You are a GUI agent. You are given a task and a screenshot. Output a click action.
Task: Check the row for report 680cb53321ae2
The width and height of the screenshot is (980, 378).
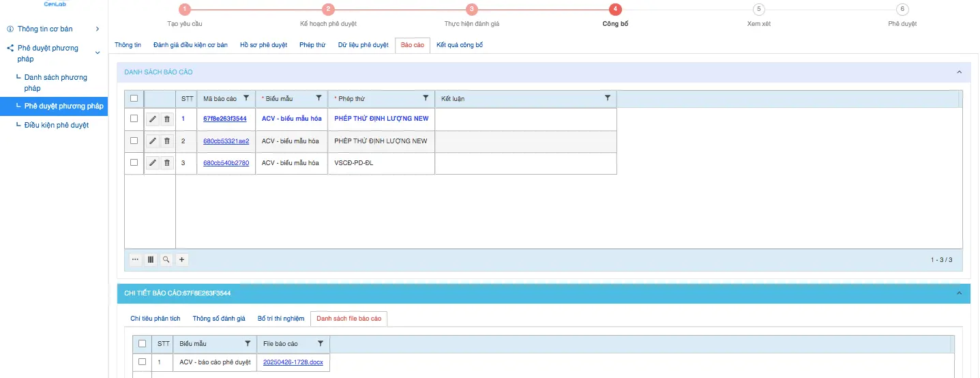134,141
